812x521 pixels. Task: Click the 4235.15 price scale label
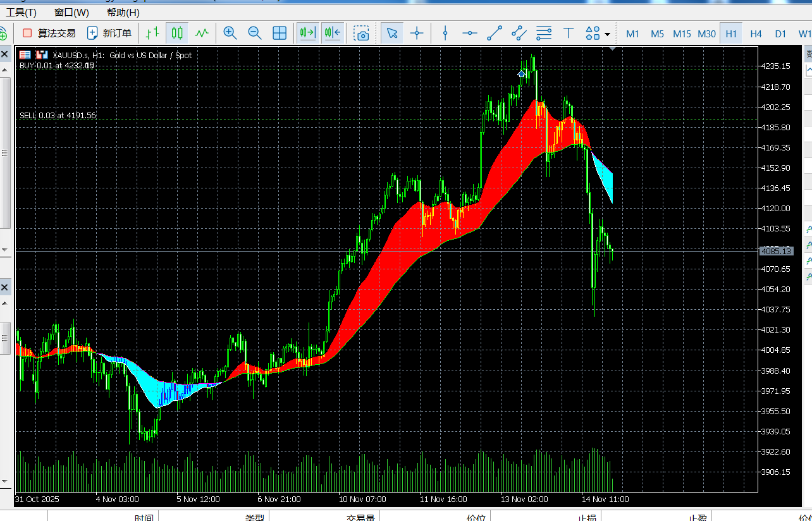click(777, 66)
